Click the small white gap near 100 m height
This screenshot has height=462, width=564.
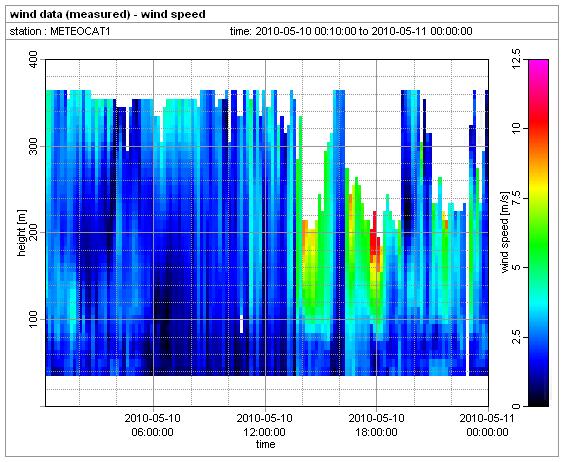coord(241,324)
